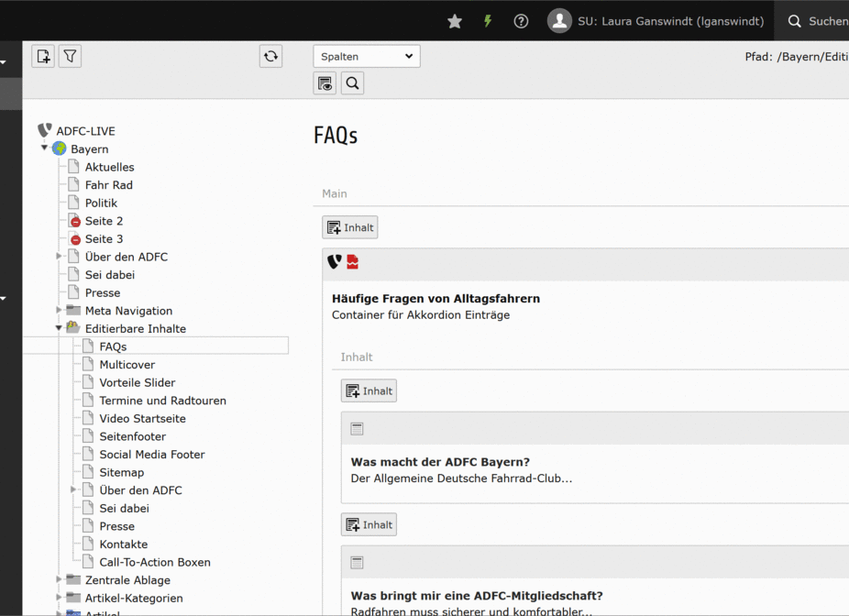Open record search via the magnifier icon
This screenshot has height=616, width=849.
(352, 82)
